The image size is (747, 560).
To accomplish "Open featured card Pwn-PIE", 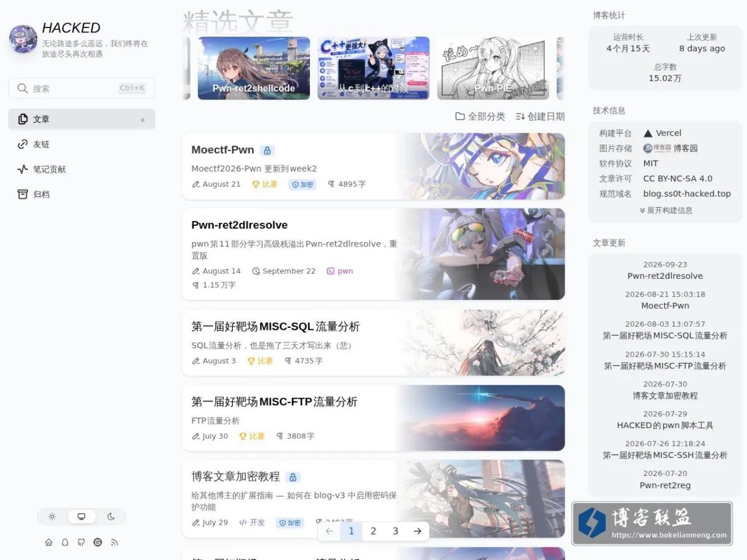I will [493, 68].
